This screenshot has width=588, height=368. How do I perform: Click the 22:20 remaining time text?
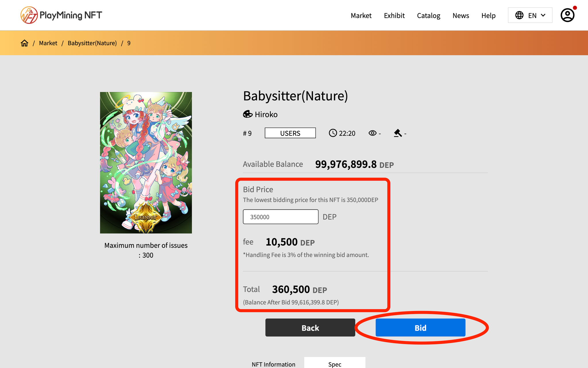[347, 133]
